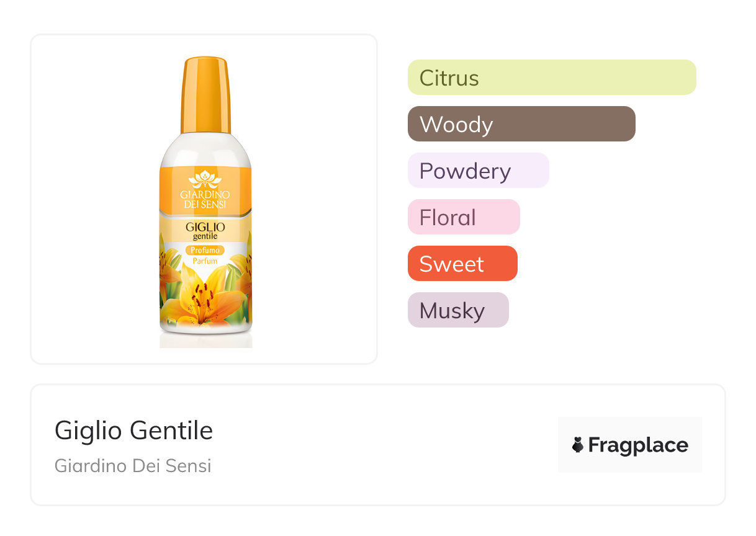Pick the pink Floral accord bar

click(463, 217)
